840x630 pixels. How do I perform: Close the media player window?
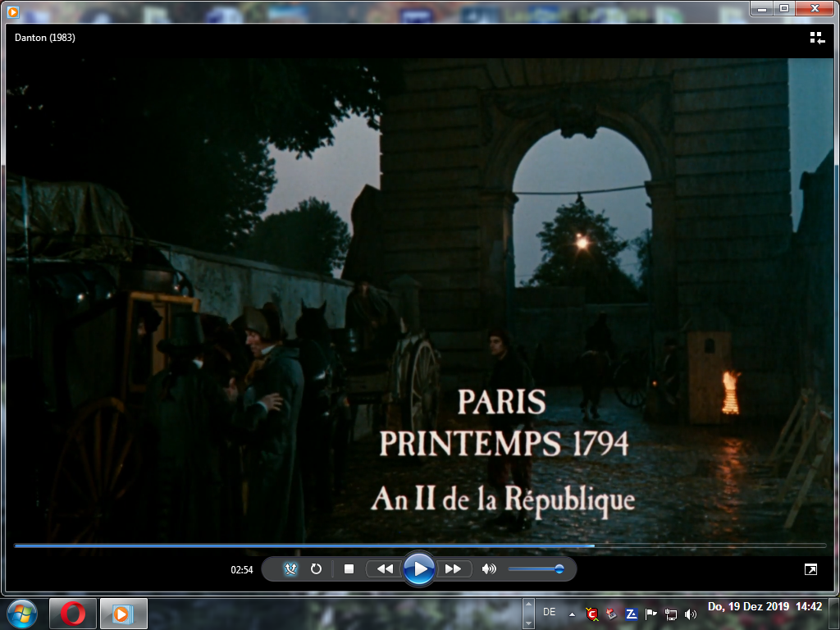click(x=815, y=8)
